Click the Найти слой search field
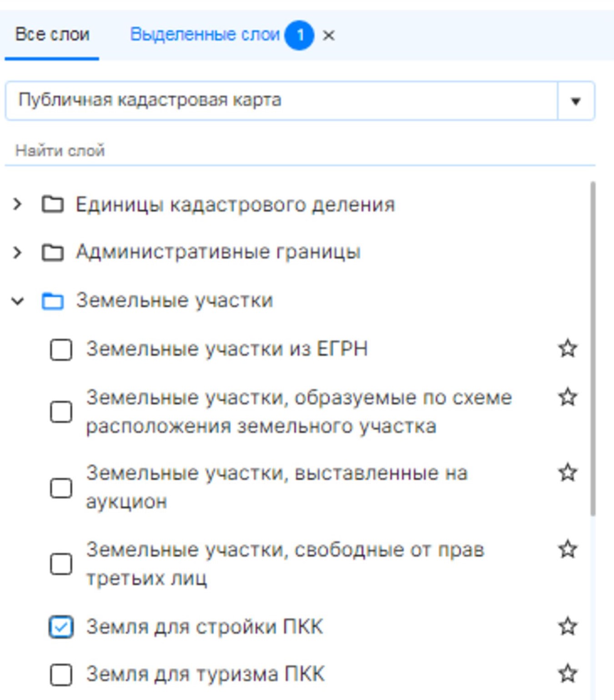The width and height of the screenshot is (614, 700). click(x=300, y=151)
